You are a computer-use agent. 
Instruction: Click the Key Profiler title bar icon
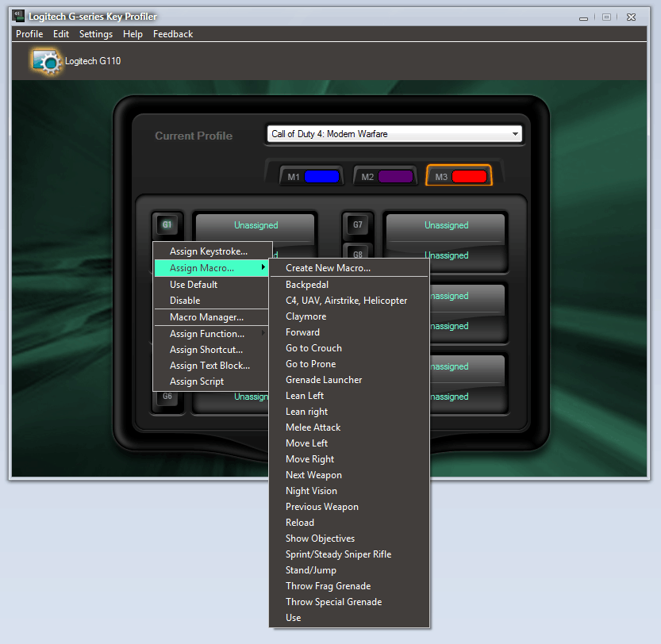(18, 17)
